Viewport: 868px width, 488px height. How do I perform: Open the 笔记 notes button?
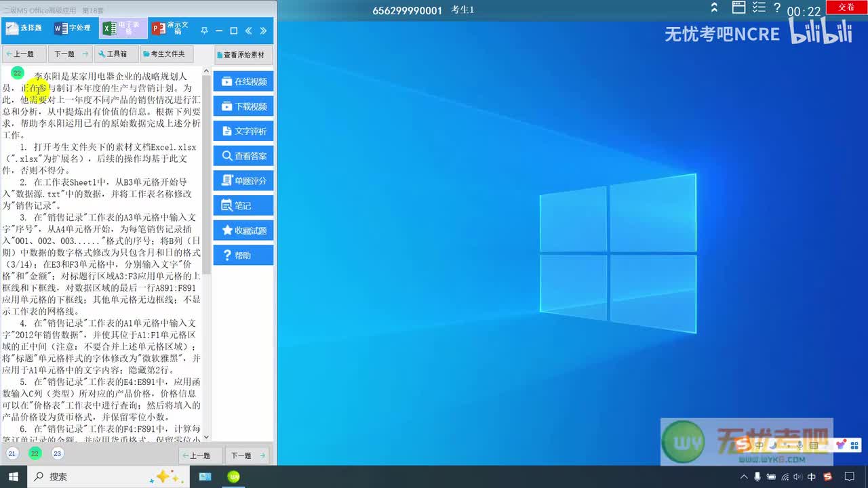(243, 205)
